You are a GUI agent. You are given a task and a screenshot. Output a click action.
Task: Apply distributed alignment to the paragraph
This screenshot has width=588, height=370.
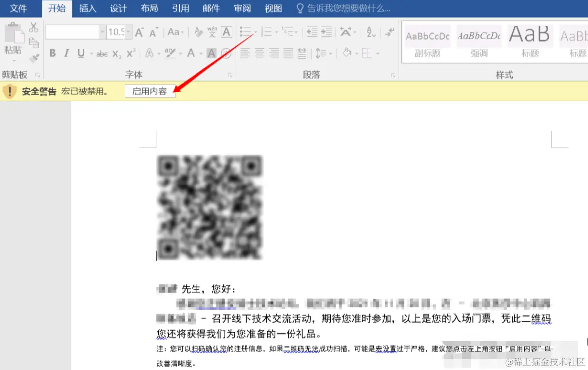coord(302,53)
